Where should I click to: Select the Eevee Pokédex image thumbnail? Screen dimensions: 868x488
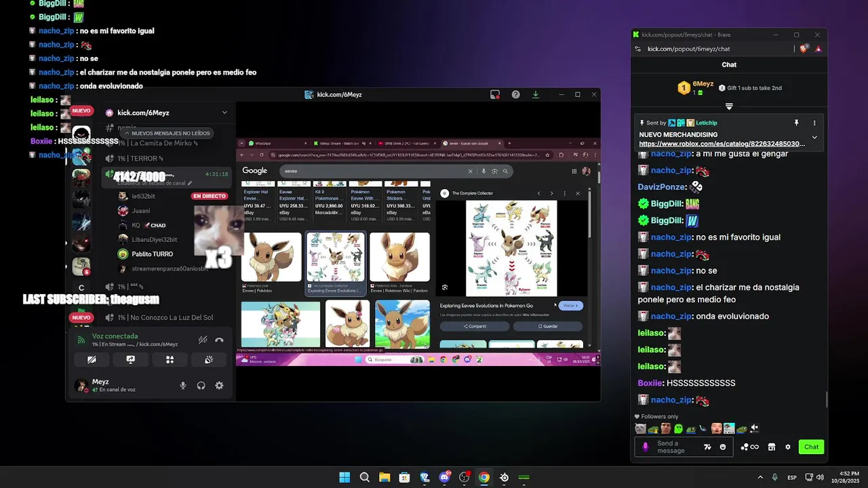[271, 257]
